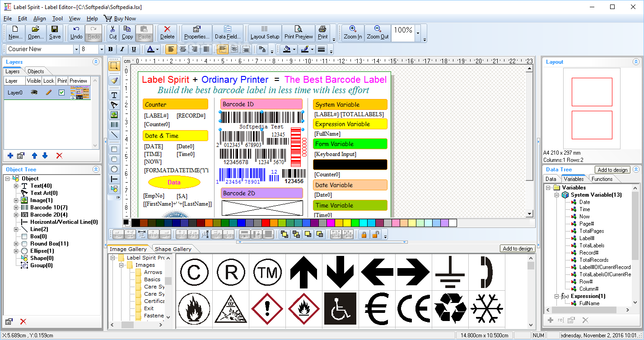
Task: Open object Properties dialog
Action: 197,33
